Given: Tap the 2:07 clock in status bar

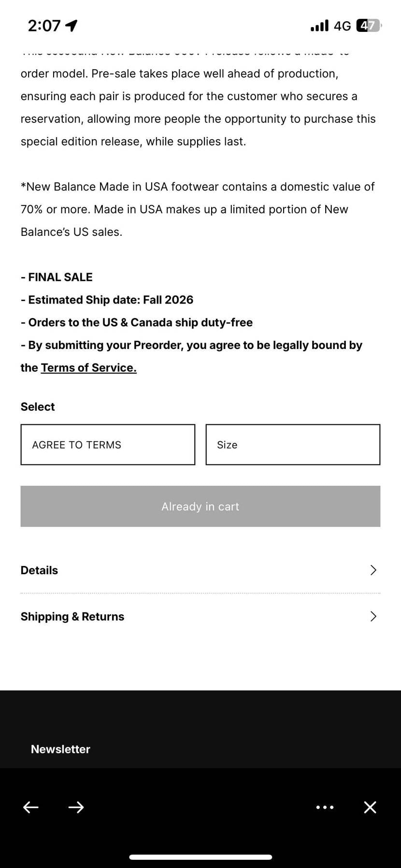Looking at the screenshot, I should coord(44,26).
